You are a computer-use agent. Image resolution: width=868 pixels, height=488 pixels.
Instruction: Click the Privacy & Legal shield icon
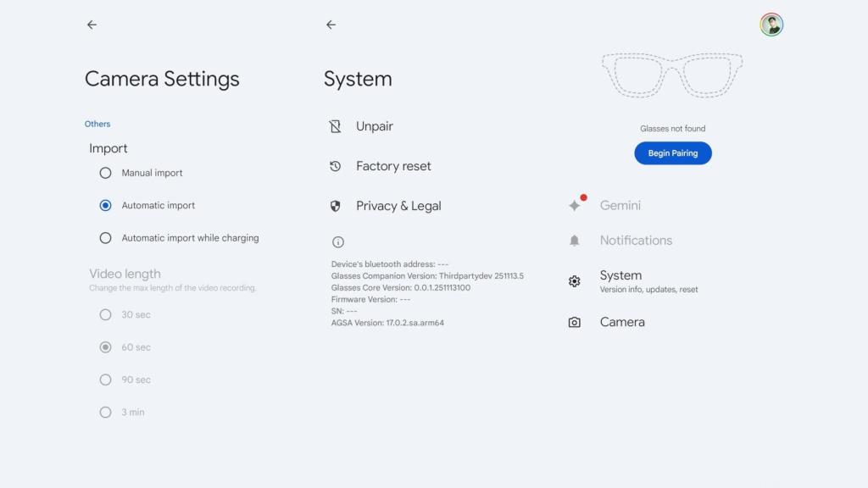tap(339, 206)
